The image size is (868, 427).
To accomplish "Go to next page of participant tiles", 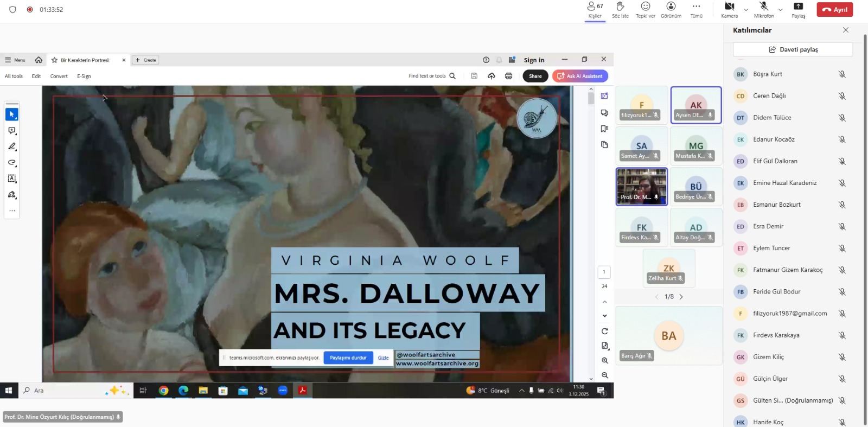I will [x=681, y=297].
